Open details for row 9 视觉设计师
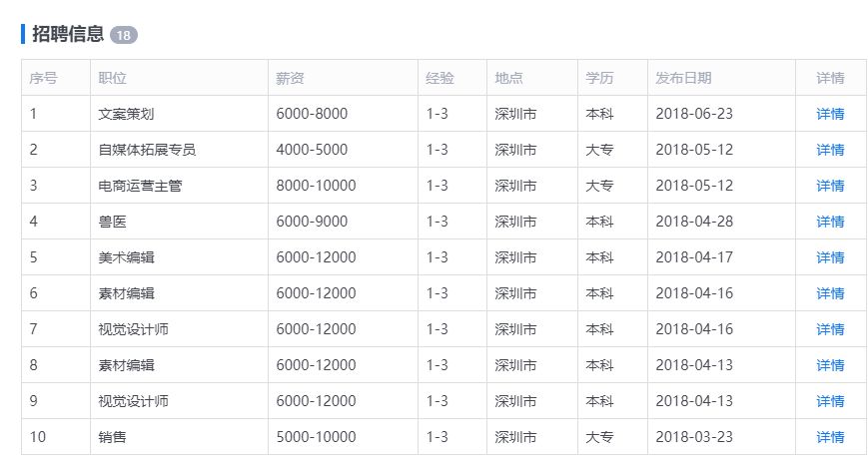Viewport: 868px width, 470px height. click(x=830, y=401)
